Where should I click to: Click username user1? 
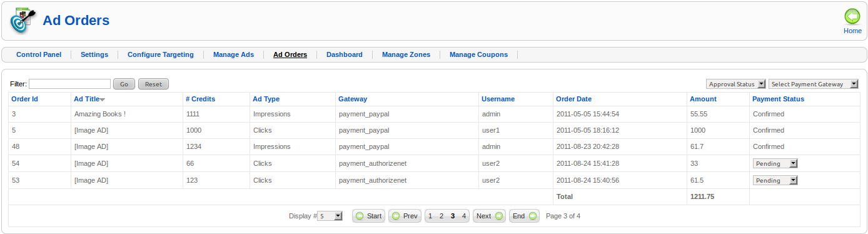coord(491,130)
